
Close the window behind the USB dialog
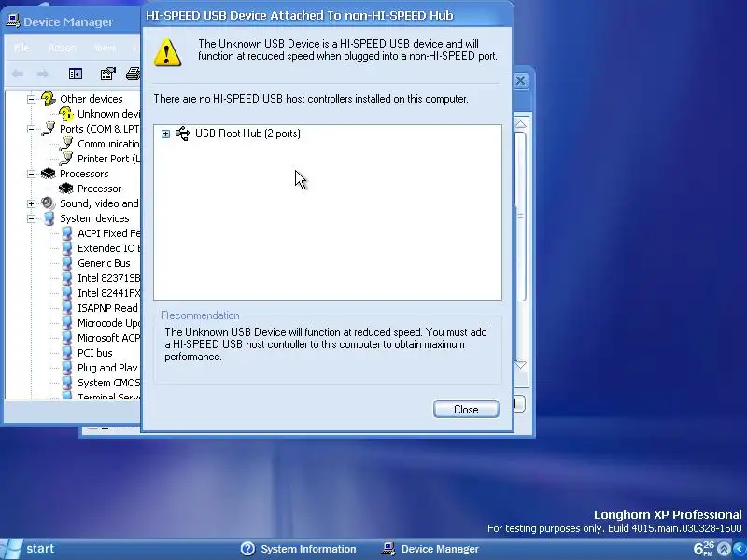[521, 80]
